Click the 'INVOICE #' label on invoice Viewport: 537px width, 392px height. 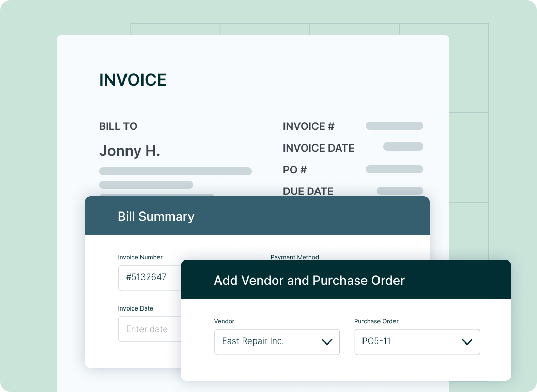309,126
